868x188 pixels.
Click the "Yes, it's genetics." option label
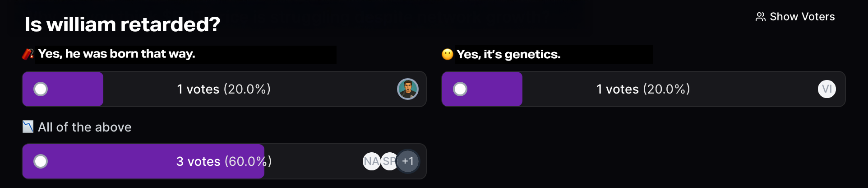(508, 54)
